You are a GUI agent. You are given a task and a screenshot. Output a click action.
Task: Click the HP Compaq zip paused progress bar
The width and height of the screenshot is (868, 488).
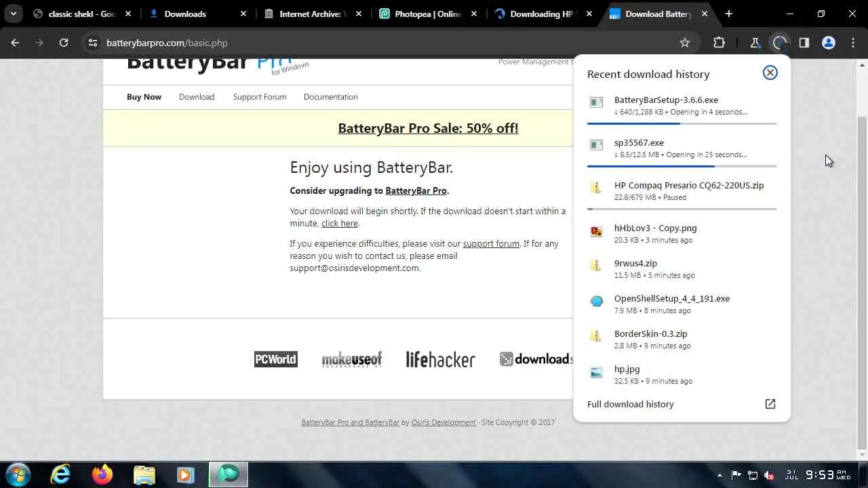pyautogui.click(x=682, y=209)
